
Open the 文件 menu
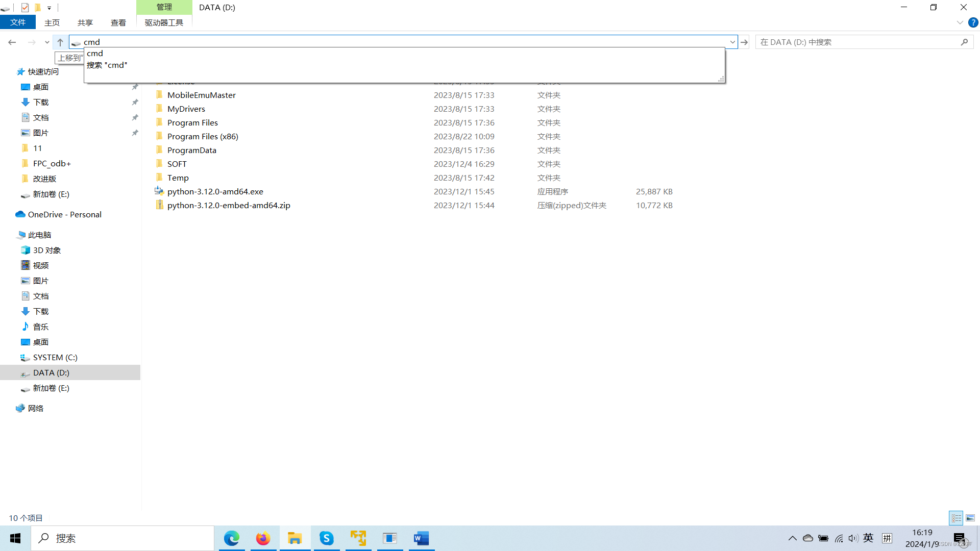click(18, 22)
